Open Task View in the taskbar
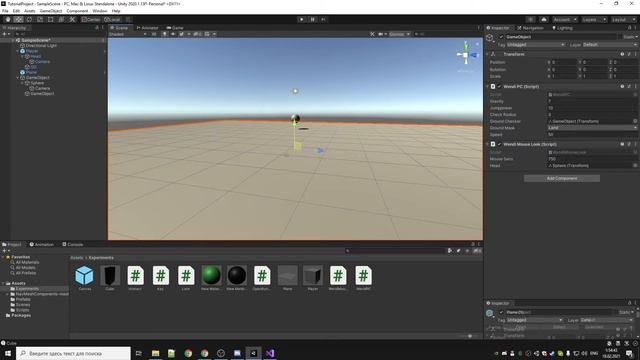This screenshot has width=640, height=360. (x=139, y=353)
